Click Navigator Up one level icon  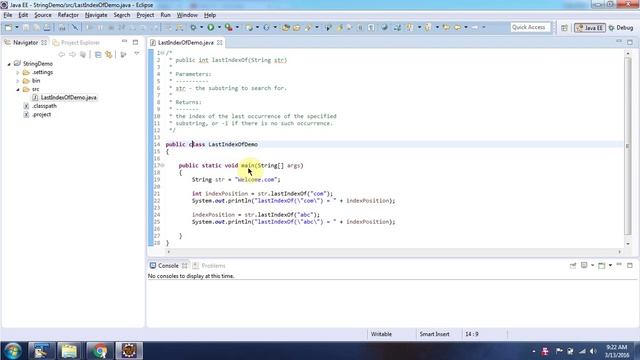(x=83, y=54)
